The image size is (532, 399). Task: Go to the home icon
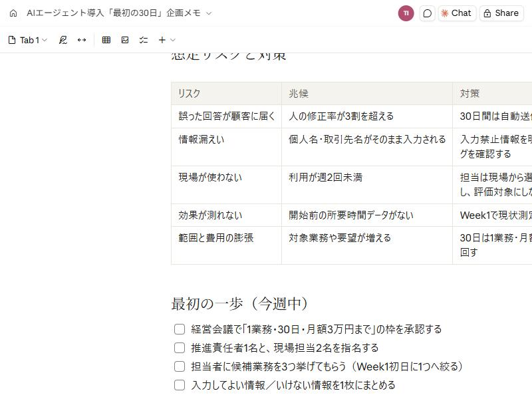point(13,13)
